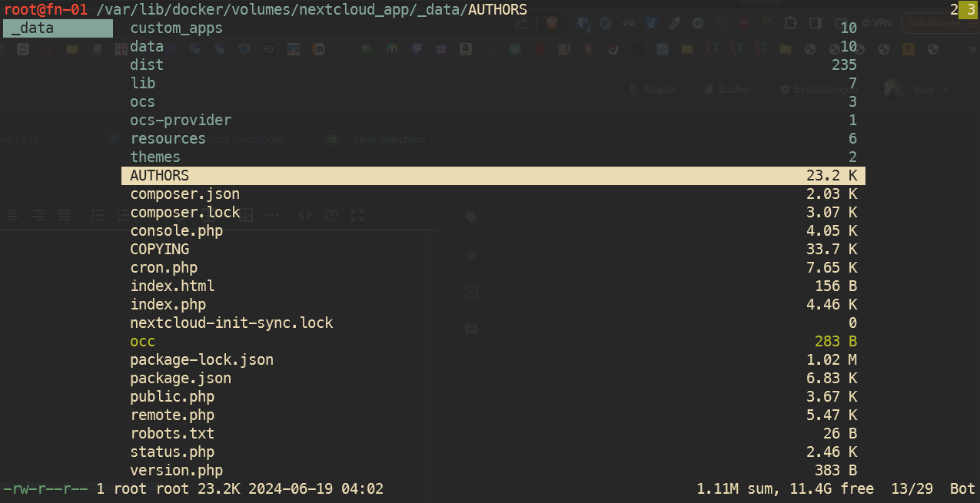Select composer.json in the file list
This screenshot has width=980, height=503.
[184, 194]
